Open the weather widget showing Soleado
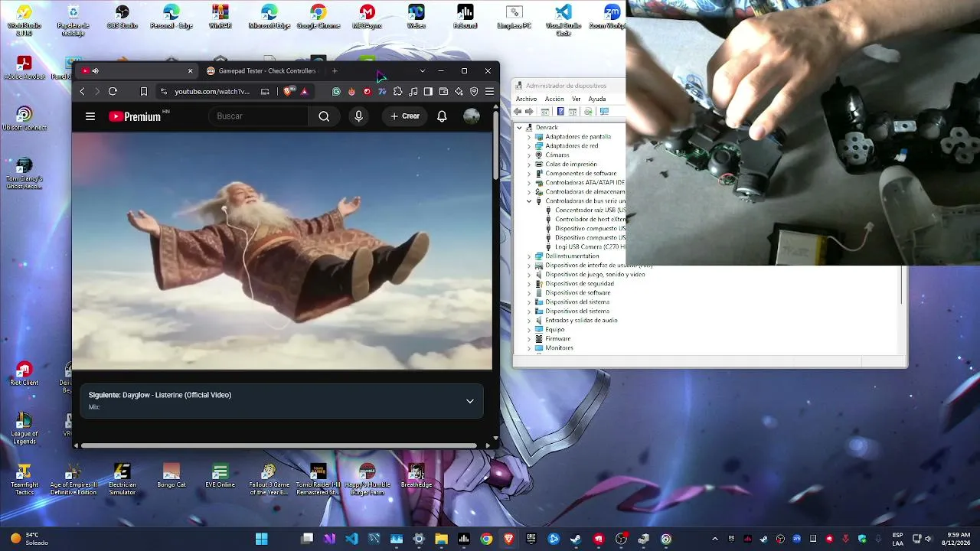The height and width of the screenshot is (551, 980). click(x=30, y=539)
